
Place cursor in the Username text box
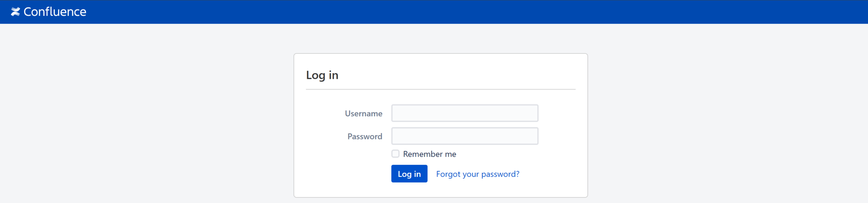pyautogui.click(x=465, y=113)
